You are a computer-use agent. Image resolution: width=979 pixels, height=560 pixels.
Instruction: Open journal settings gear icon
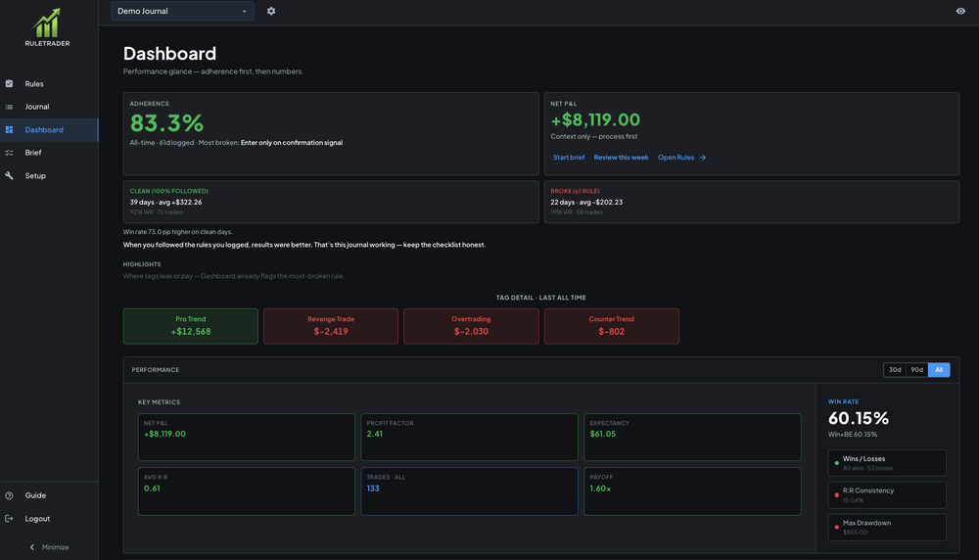click(271, 11)
